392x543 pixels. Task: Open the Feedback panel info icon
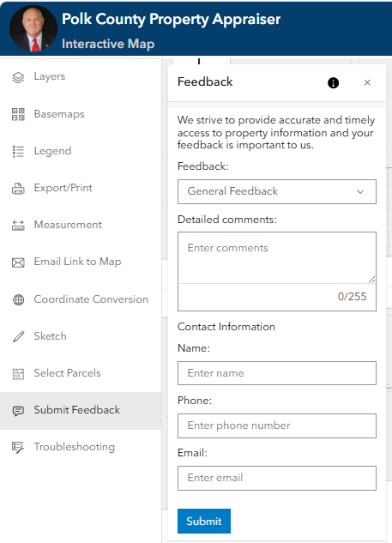click(333, 82)
